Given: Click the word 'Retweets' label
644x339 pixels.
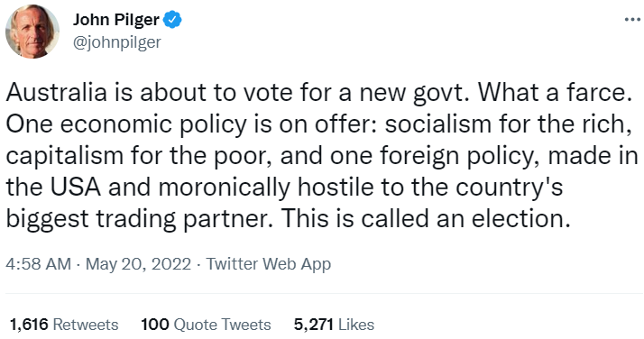Looking at the screenshot, I should tap(86, 325).
